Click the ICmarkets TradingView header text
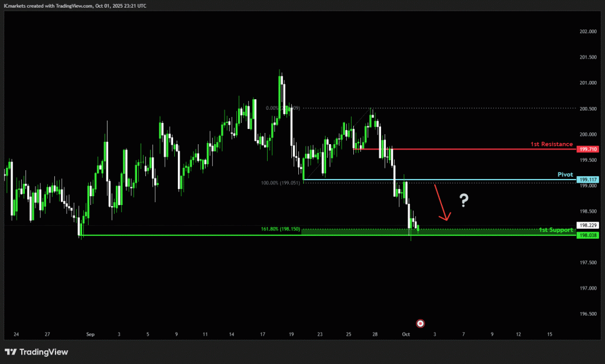This screenshot has width=605, height=364. 75,5
